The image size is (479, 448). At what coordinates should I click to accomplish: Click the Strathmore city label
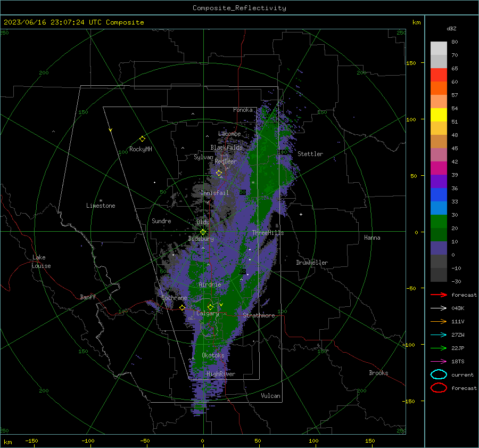click(259, 315)
